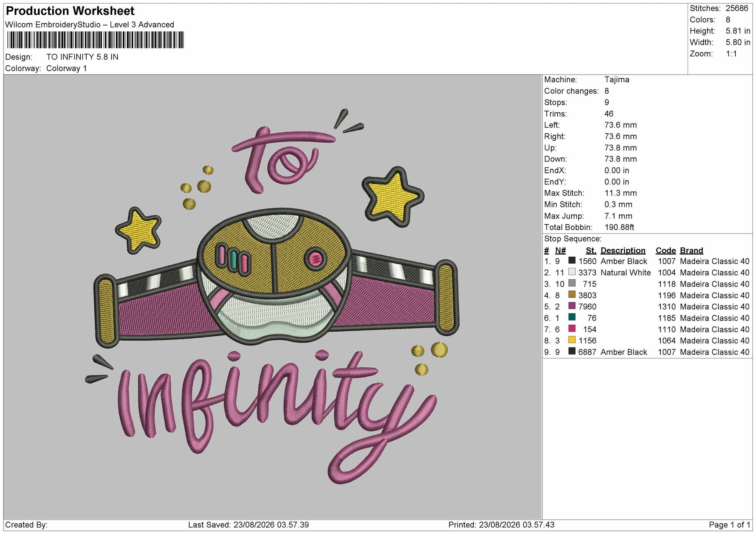756x534 pixels.
Task: Click Madeira Classic 40 in stop 6 row
Action: pos(714,318)
